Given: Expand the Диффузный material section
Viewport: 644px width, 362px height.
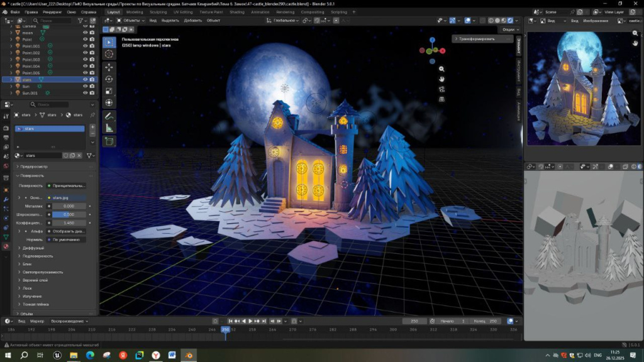Looking at the screenshot, I should (34, 248).
